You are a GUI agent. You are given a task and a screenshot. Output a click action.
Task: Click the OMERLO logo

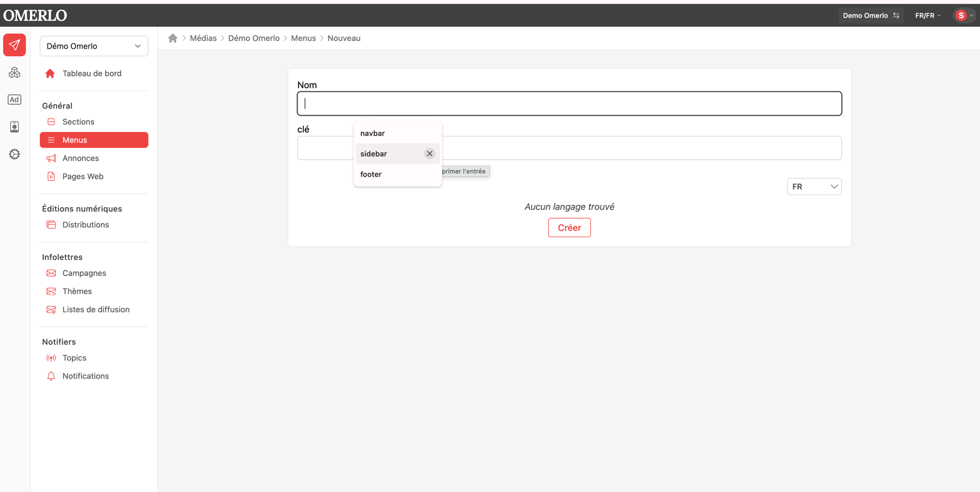tap(35, 15)
